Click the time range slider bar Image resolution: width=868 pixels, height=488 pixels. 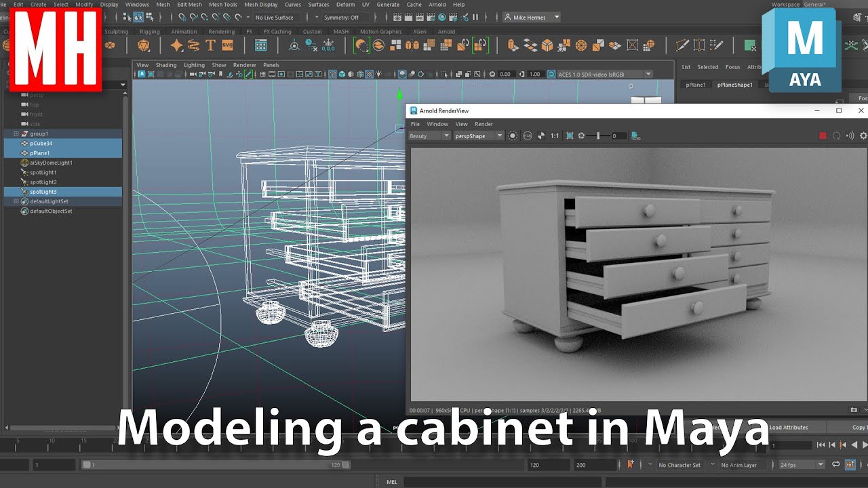(216, 465)
